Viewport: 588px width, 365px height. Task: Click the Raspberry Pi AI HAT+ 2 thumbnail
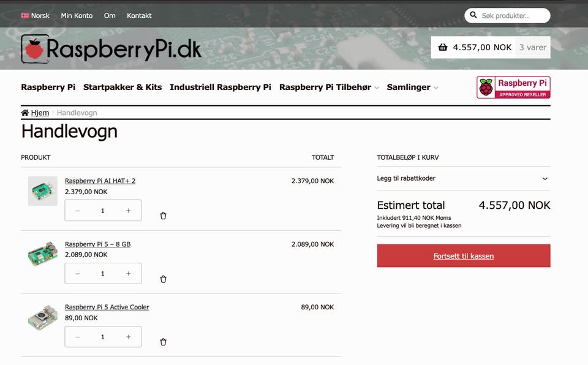43,191
